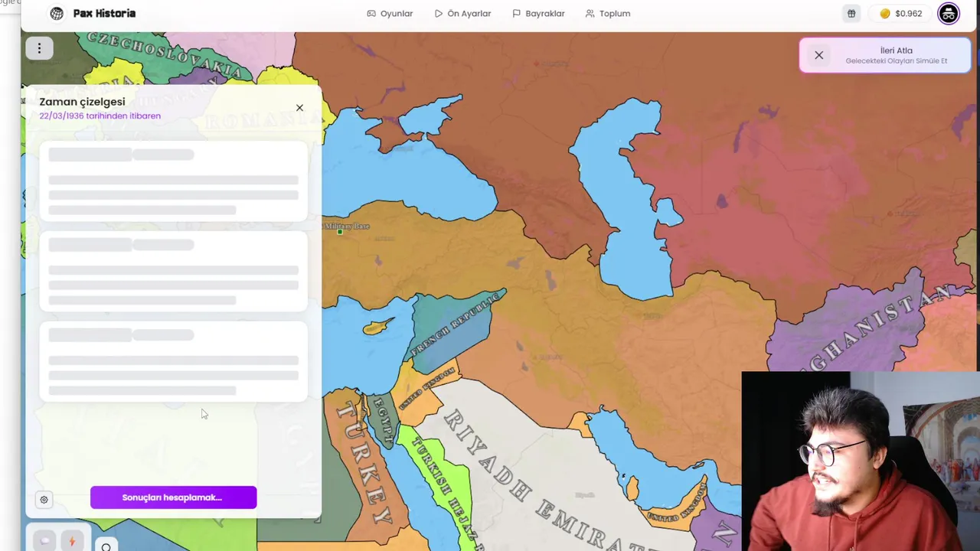Open the Oyunlar menu
This screenshot has height=551, width=980.
[390, 13]
